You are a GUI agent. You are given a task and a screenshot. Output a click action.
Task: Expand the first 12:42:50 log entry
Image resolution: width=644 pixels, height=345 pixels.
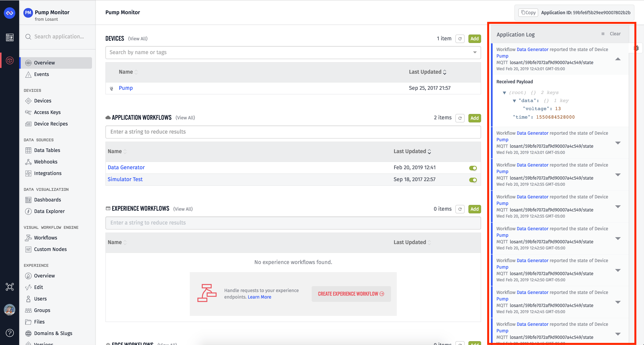click(618, 238)
